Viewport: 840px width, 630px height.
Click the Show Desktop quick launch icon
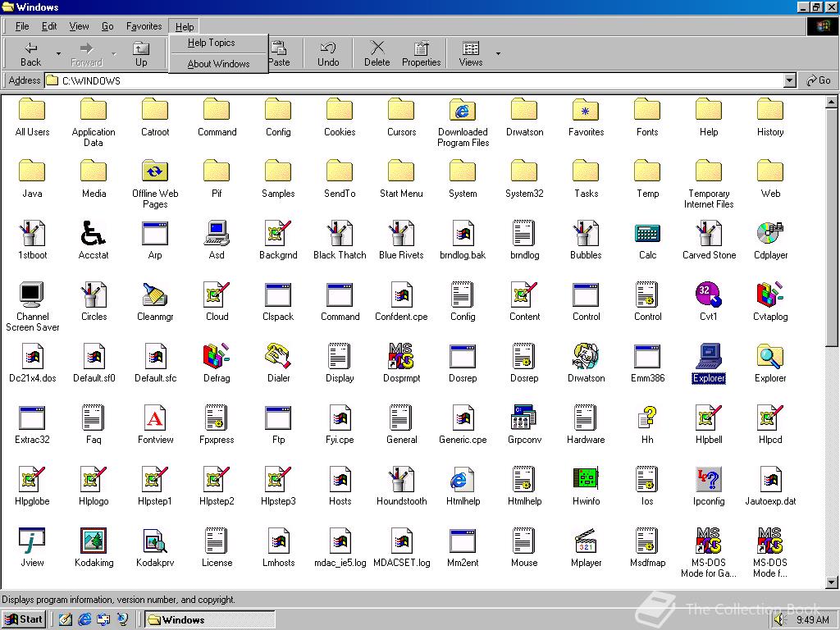66,620
